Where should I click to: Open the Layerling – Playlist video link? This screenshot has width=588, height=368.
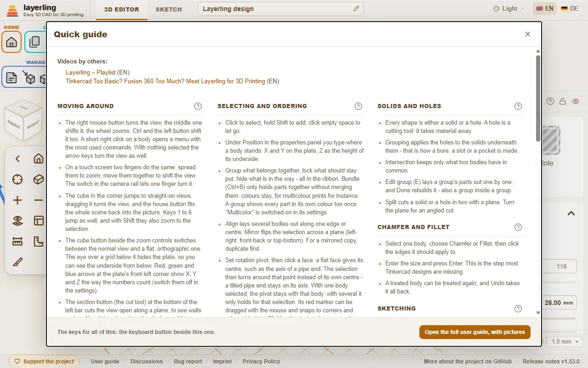[90, 73]
